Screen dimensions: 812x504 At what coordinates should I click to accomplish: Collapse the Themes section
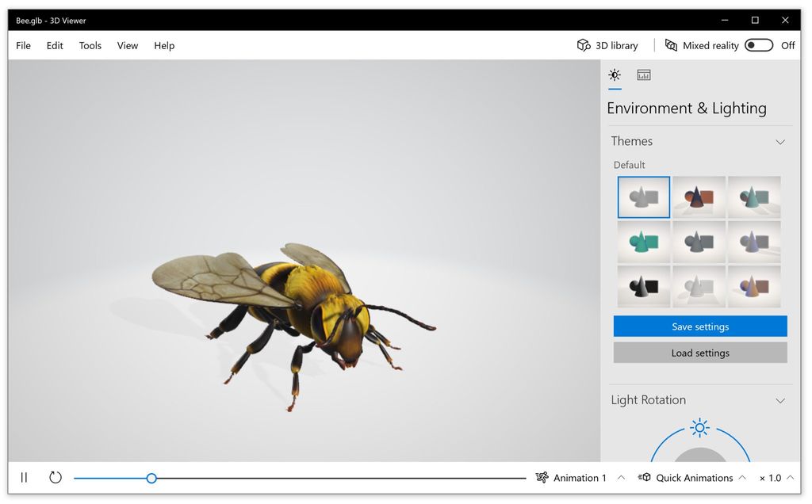780,141
